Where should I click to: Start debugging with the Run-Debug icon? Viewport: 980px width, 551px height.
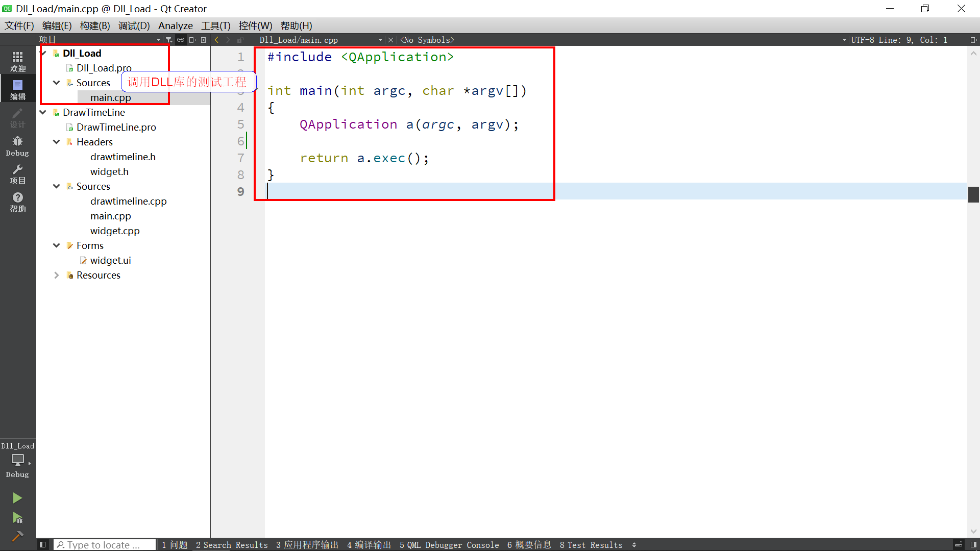[x=17, y=518]
